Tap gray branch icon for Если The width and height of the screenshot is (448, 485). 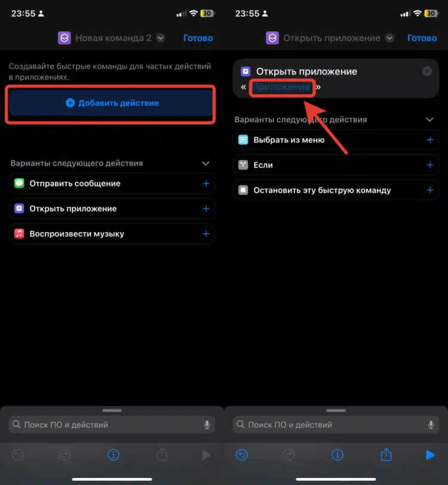tap(243, 165)
